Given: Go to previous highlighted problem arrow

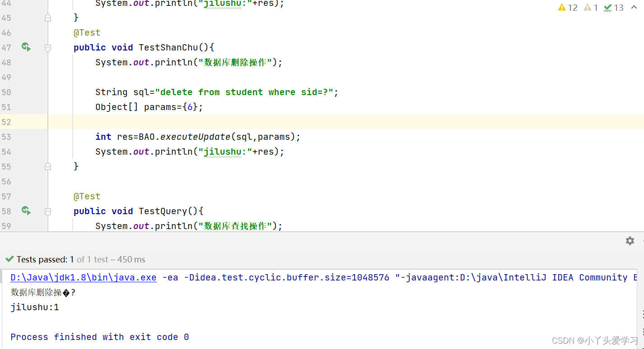Looking at the screenshot, I should [634, 8].
